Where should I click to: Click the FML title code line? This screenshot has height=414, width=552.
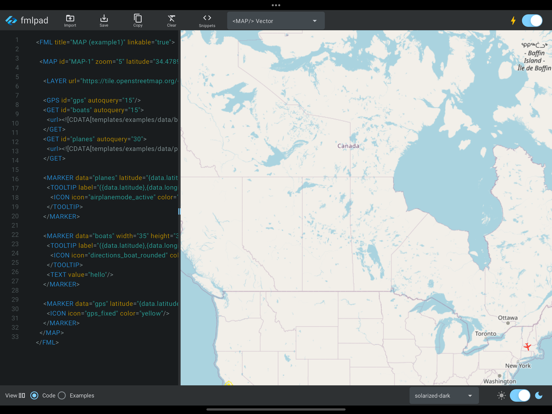[x=105, y=42]
